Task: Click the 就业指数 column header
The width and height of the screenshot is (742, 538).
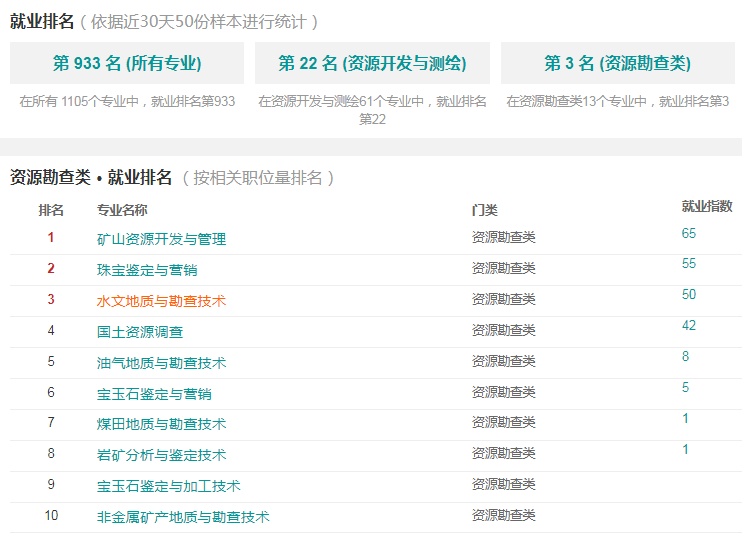Action: click(x=707, y=206)
